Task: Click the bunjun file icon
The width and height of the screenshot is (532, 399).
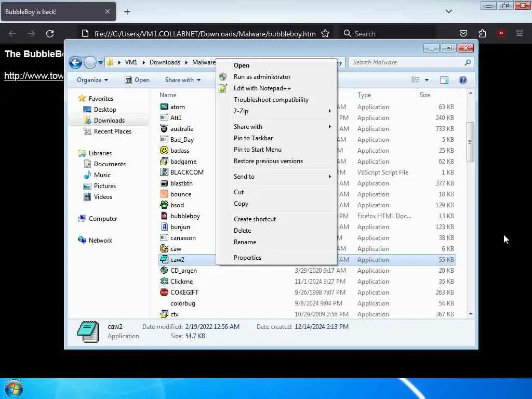Action: (164, 227)
